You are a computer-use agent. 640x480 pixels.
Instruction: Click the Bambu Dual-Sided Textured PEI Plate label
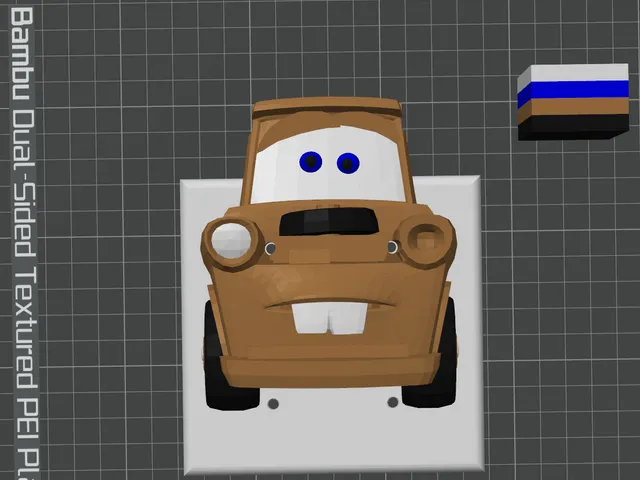pyautogui.click(x=25, y=242)
